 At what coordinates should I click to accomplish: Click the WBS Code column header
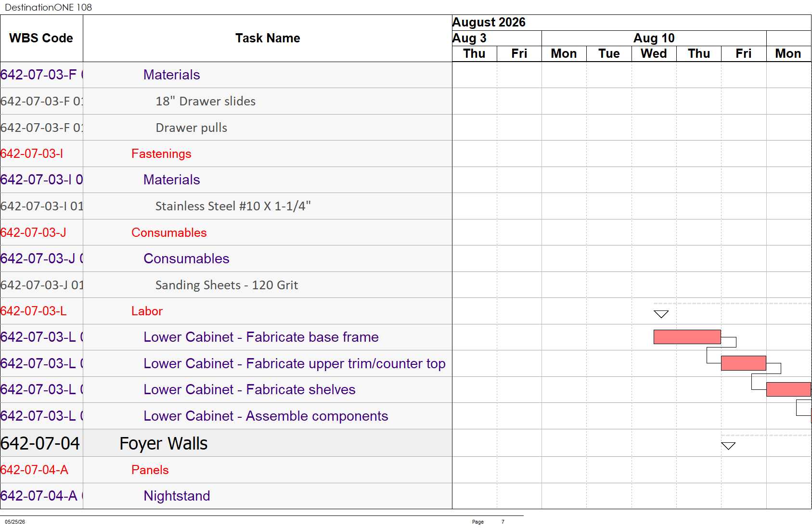tap(41, 38)
